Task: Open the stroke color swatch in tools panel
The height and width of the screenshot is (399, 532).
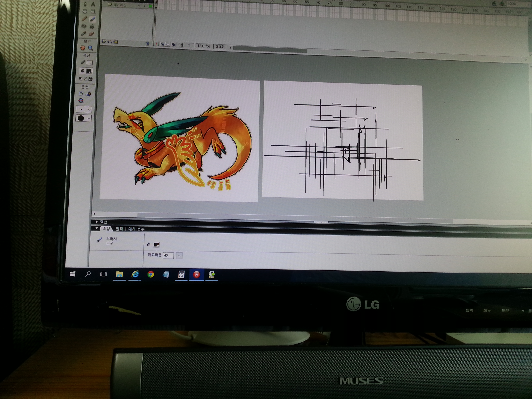Action: click(89, 63)
